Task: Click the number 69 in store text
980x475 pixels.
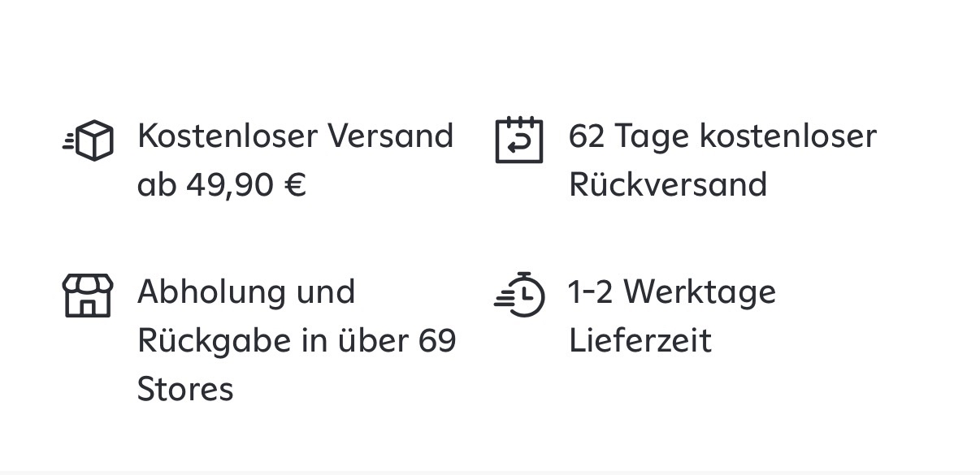Action: pyautogui.click(x=437, y=340)
